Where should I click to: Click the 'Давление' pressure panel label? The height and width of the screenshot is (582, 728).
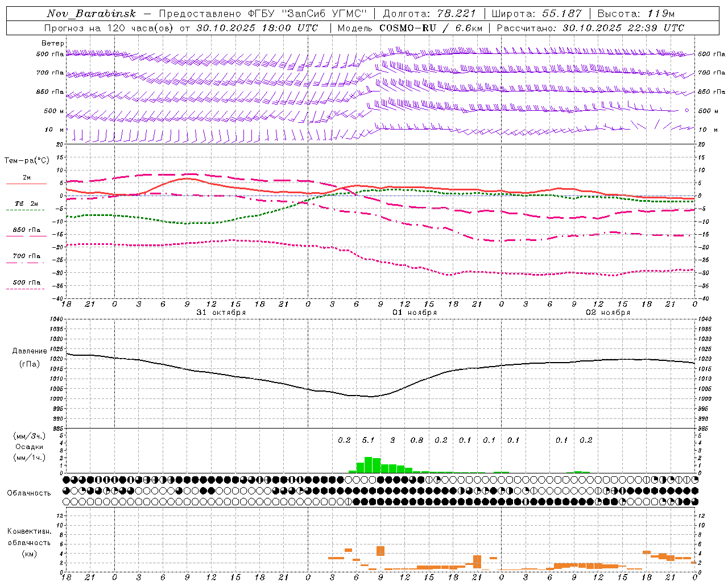tap(30, 351)
